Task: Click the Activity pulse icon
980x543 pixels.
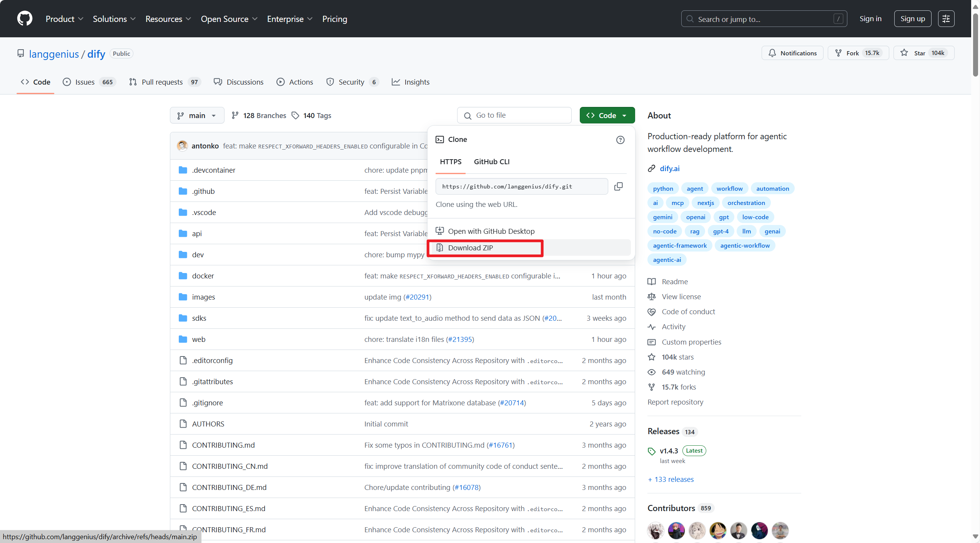Action: 652,327
